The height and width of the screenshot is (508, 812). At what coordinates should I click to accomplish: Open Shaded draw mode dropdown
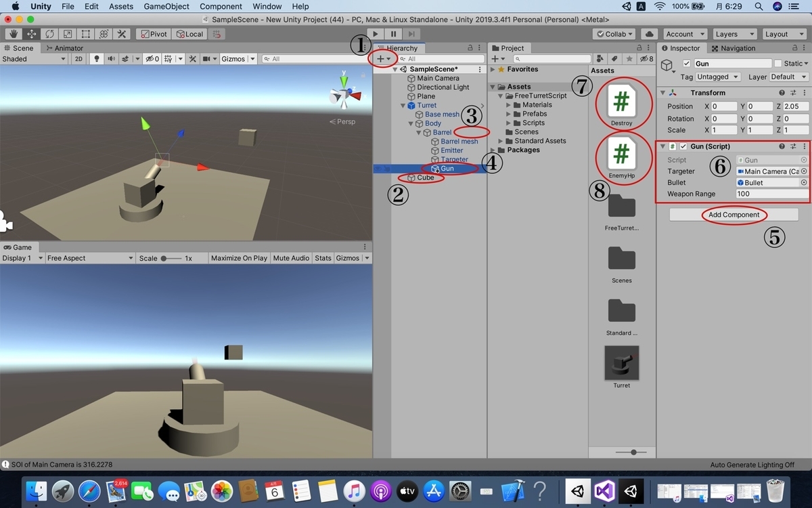[x=34, y=59]
